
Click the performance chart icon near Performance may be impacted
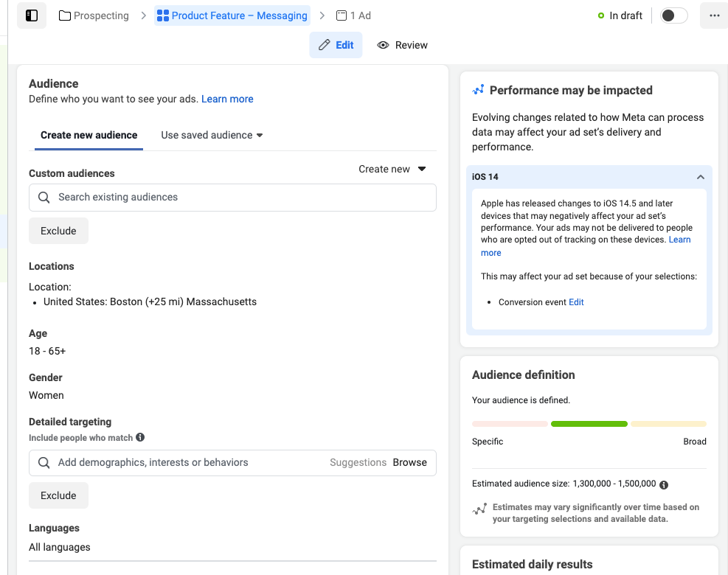click(x=479, y=89)
